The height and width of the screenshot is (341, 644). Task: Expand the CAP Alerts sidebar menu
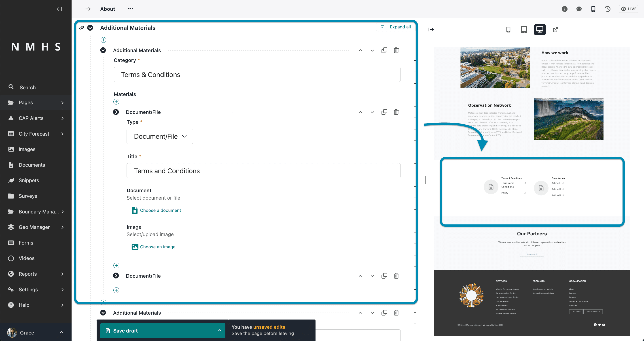[x=36, y=118]
